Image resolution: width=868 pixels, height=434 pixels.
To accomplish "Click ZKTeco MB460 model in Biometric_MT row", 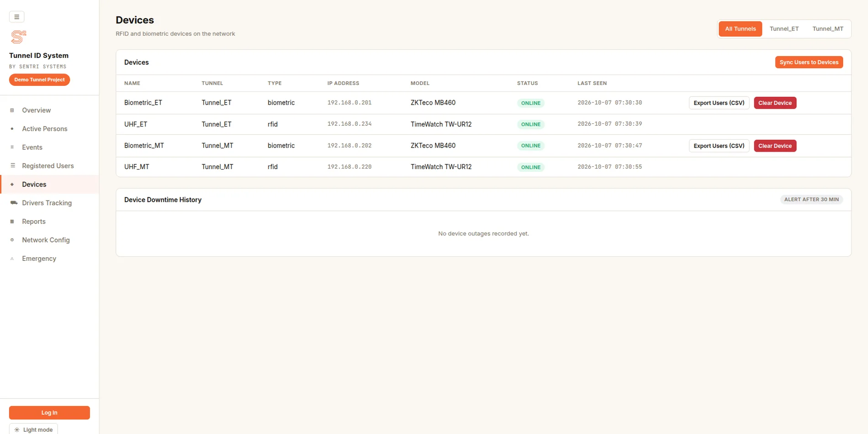I will [433, 146].
